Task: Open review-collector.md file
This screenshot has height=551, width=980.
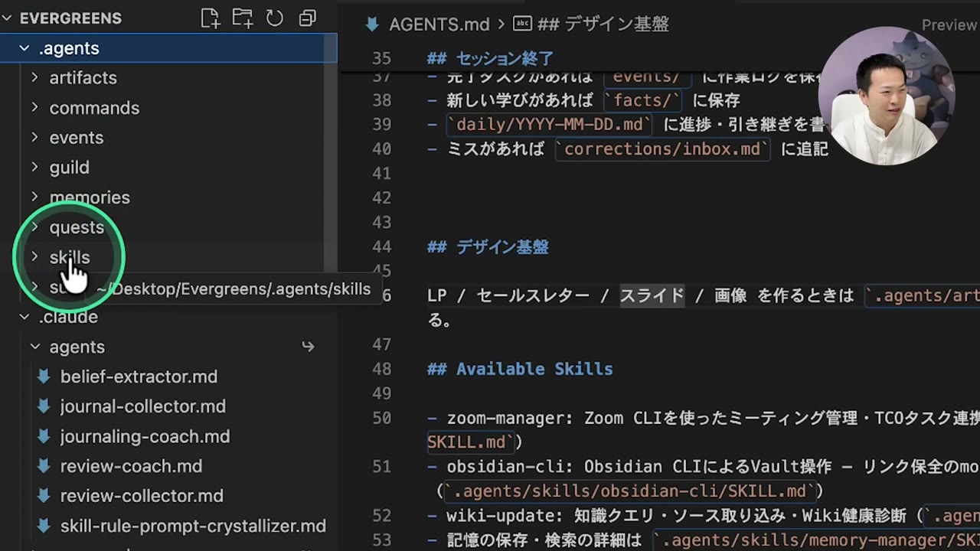Action: pyautogui.click(x=142, y=496)
